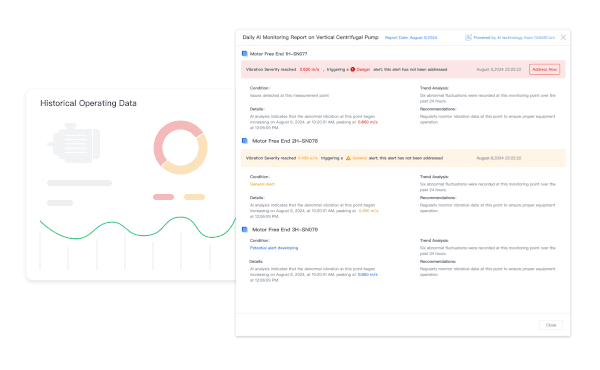Click the red legend swatch below donut chart
The width and height of the screenshot is (600, 370).
tap(163, 197)
